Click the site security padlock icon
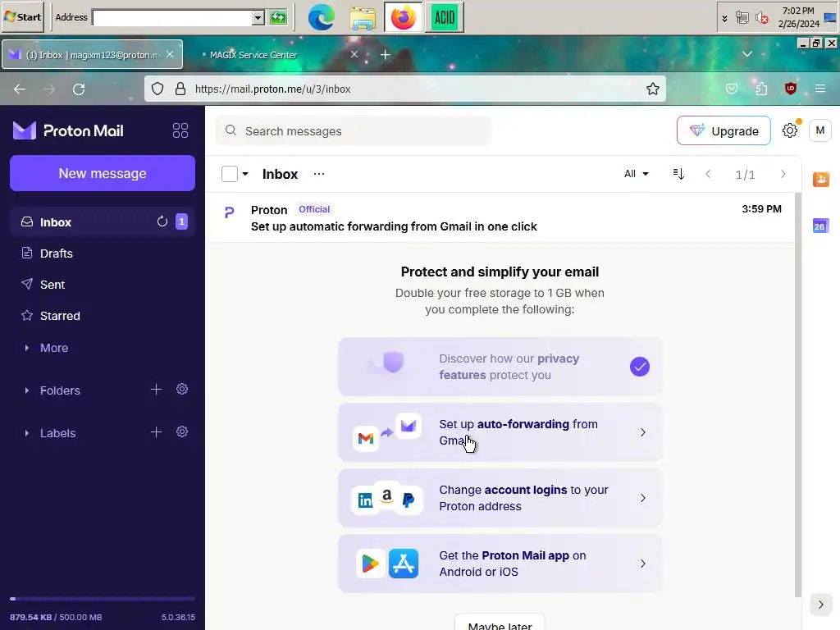 click(x=180, y=89)
